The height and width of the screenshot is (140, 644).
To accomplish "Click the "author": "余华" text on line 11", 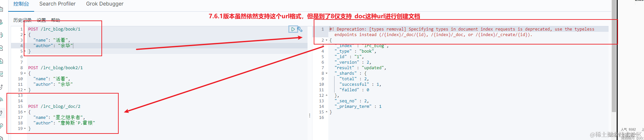I will coord(53,84).
